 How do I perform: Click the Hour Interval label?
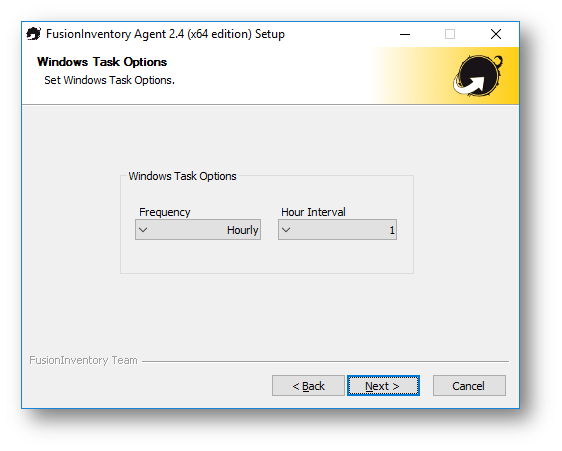point(313,212)
